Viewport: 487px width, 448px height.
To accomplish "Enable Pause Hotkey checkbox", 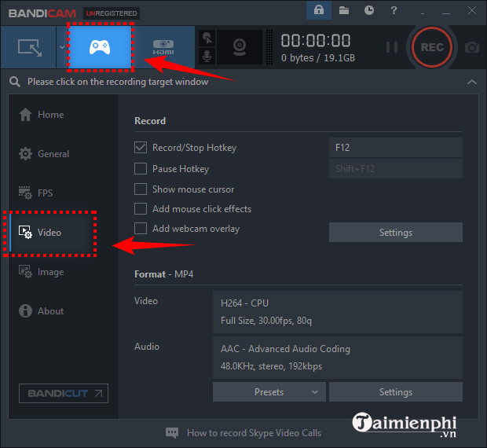I will (x=141, y=169).
